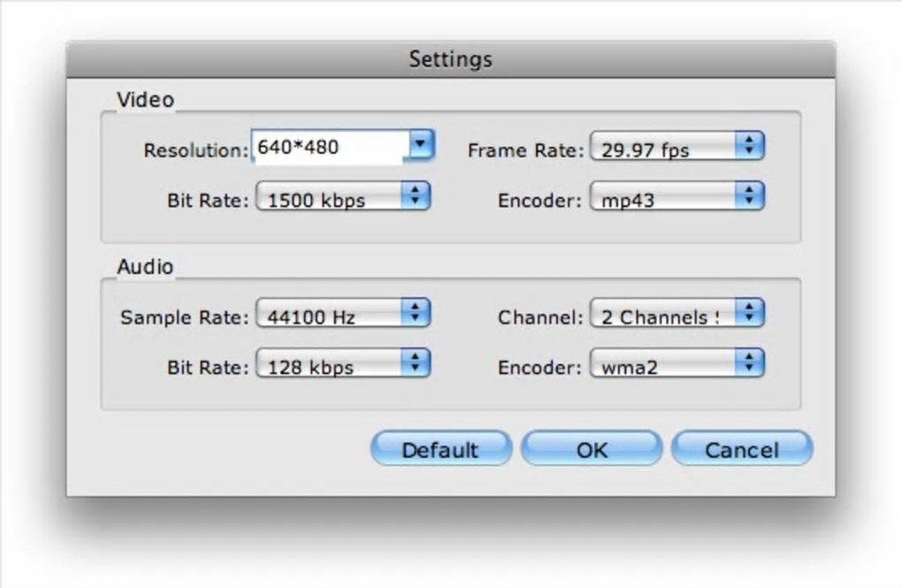Click the Frame Rate field label
Viewport: 902px width, 588px height.
pyautogui.click(x=525, y=150)
